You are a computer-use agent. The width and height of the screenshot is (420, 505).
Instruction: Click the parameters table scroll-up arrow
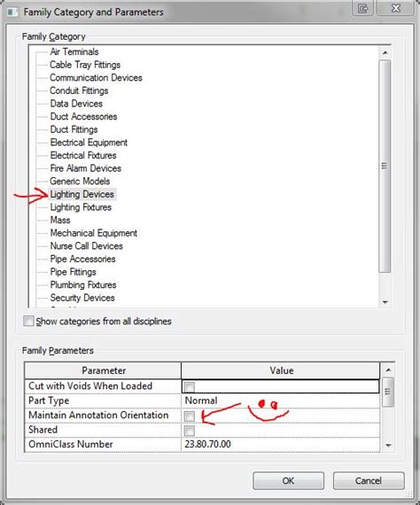coord(388,370)
